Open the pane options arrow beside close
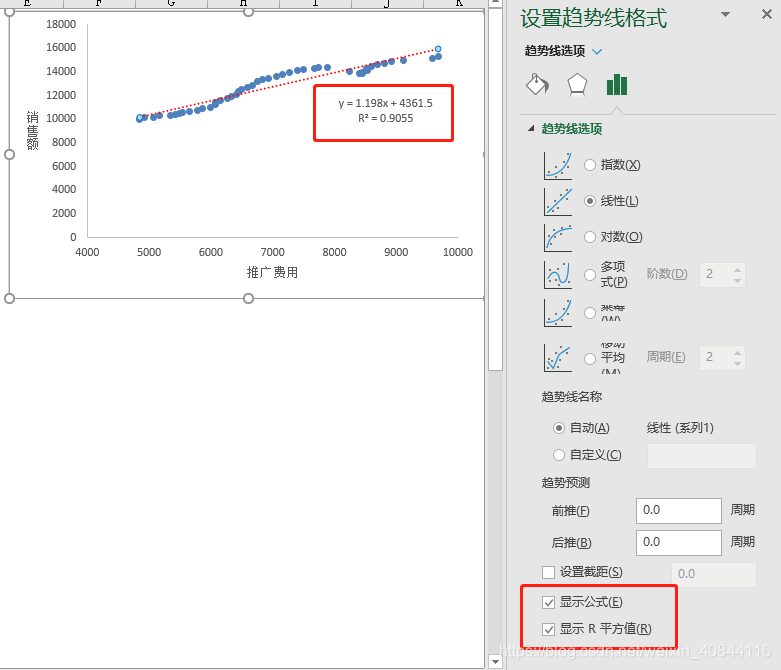Screen dimensions: 781x670 coord(726,14)
